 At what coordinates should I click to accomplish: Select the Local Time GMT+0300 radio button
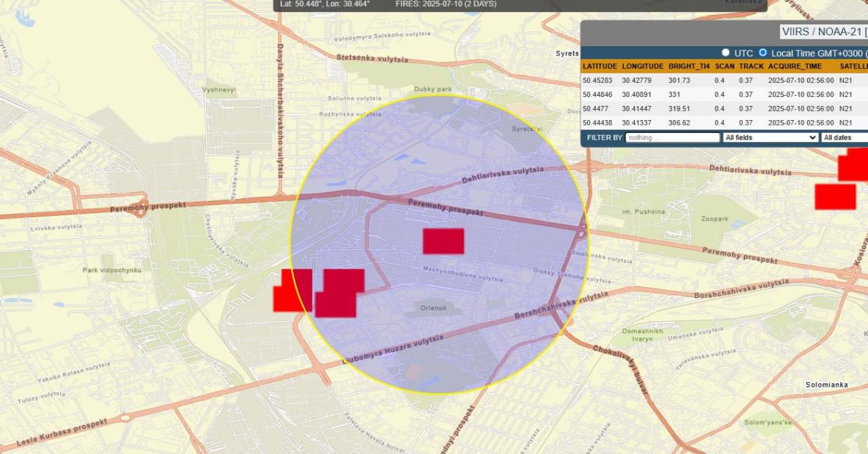[763, 53]
